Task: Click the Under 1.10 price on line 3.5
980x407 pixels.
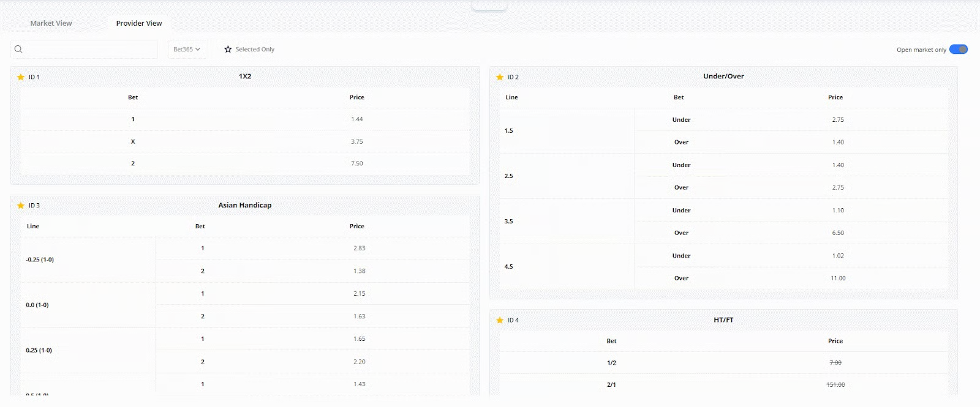Action: point(838,210)
